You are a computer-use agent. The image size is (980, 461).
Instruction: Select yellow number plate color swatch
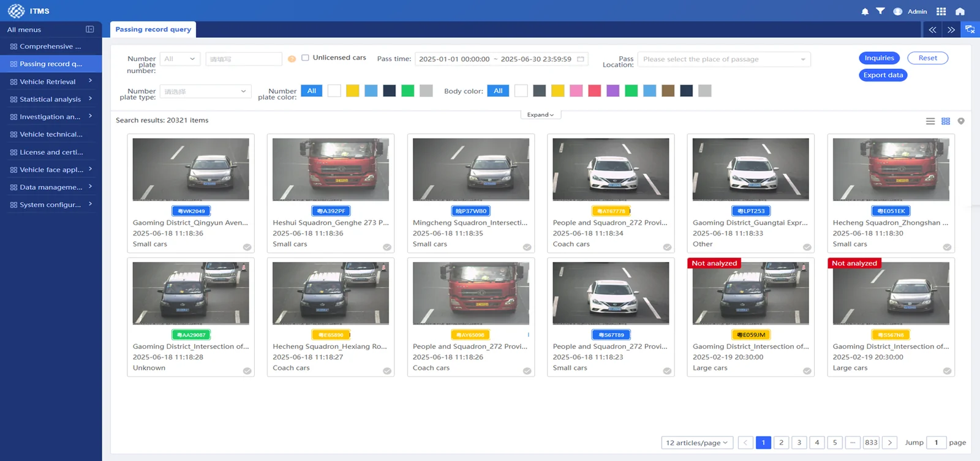pos(352,91)
